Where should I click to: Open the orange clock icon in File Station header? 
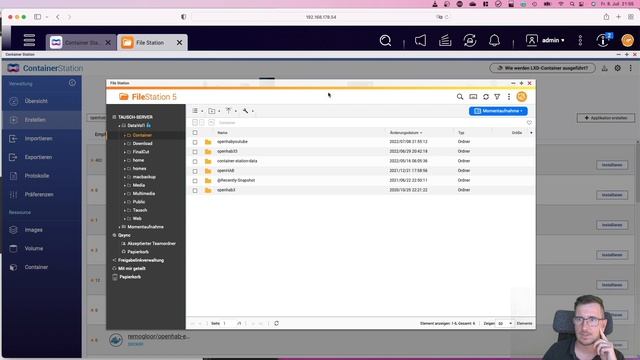click(x=522, y=97)
